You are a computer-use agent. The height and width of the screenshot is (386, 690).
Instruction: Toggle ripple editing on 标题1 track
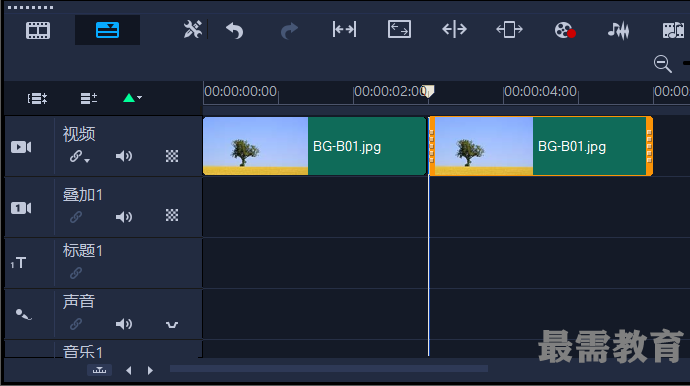click(x=76, y=273)
